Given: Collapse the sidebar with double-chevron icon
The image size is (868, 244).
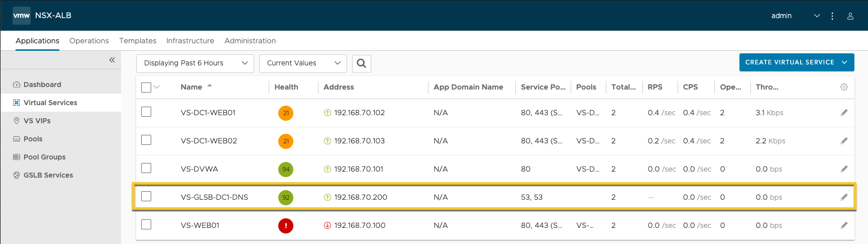Looking at the screenshot, I should click(x=112, y=60).
